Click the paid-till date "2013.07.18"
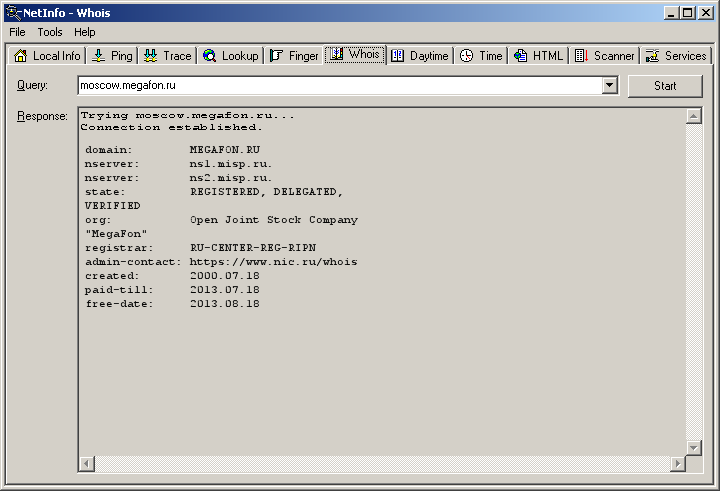The height and width of the screenshot is (491, 720). [225, 290]
